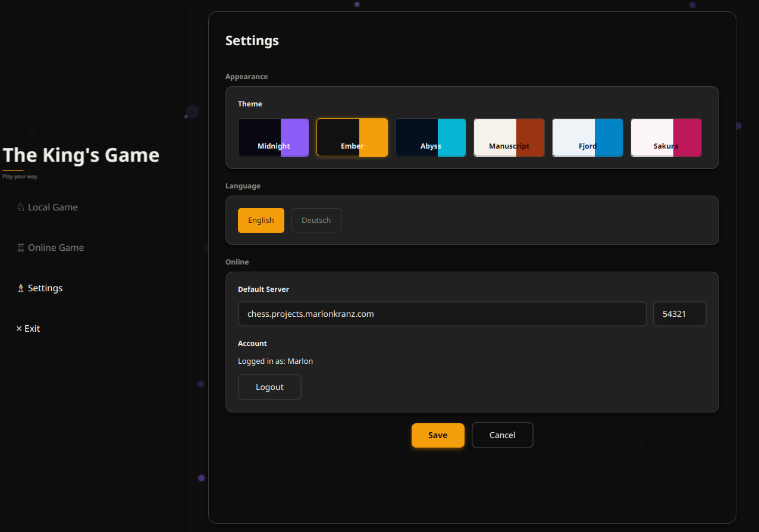759x532 pixels.
Task: Set language to English
Action: point(261,221)
